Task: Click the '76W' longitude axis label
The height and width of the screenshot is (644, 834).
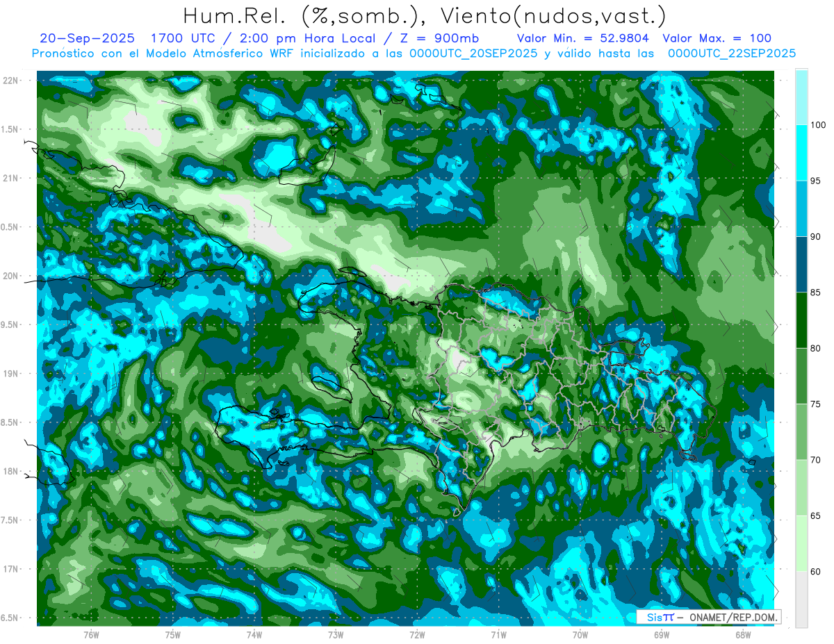Action: (x=91, y=635)
